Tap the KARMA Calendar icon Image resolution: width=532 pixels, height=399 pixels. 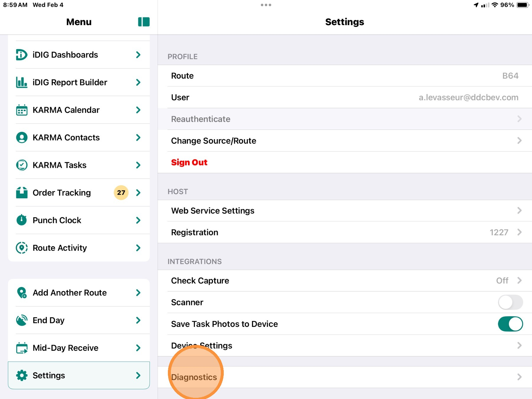point(22,110)
